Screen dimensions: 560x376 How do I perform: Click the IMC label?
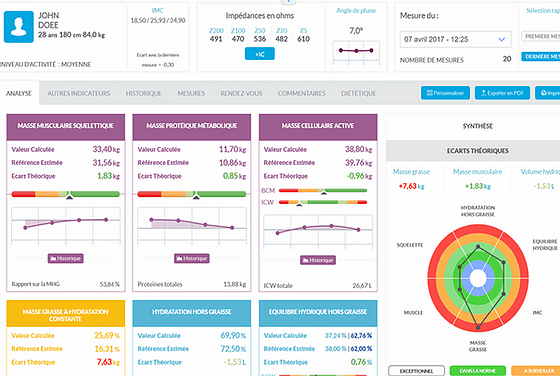[158, 11]
